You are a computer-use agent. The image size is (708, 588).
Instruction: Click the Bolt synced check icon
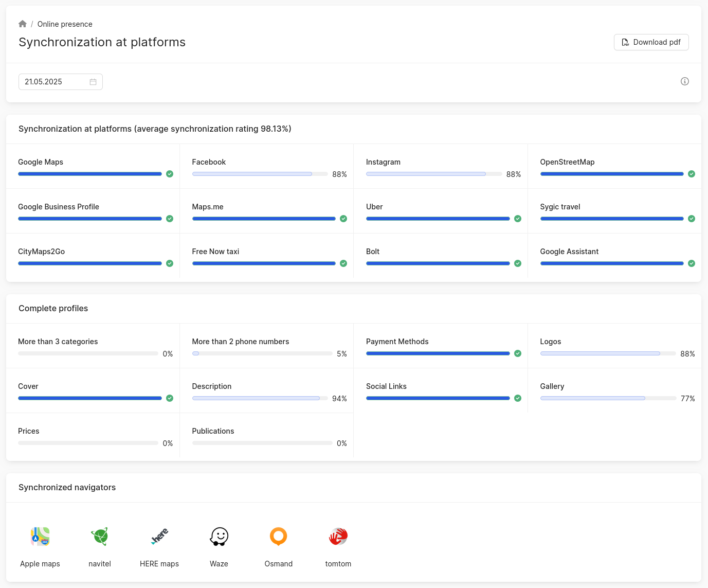518,263
